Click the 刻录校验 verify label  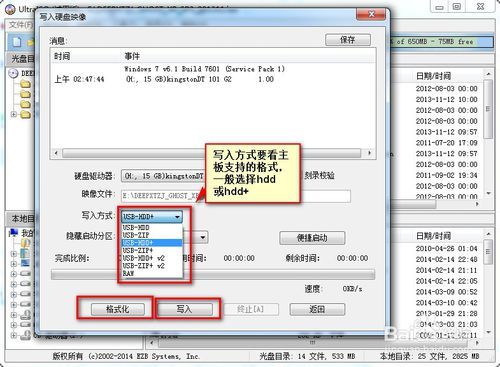pyautogui.click(x=319, y=175)
